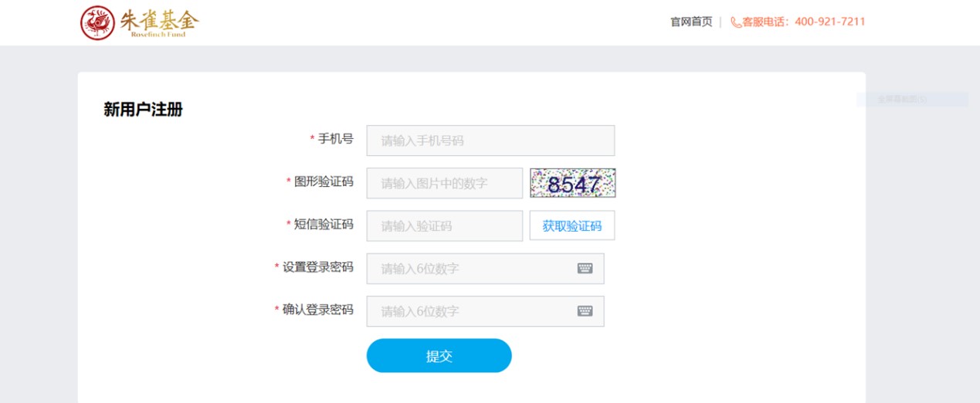Focus the 请输入验证码 SMS code field

point(445,226)
